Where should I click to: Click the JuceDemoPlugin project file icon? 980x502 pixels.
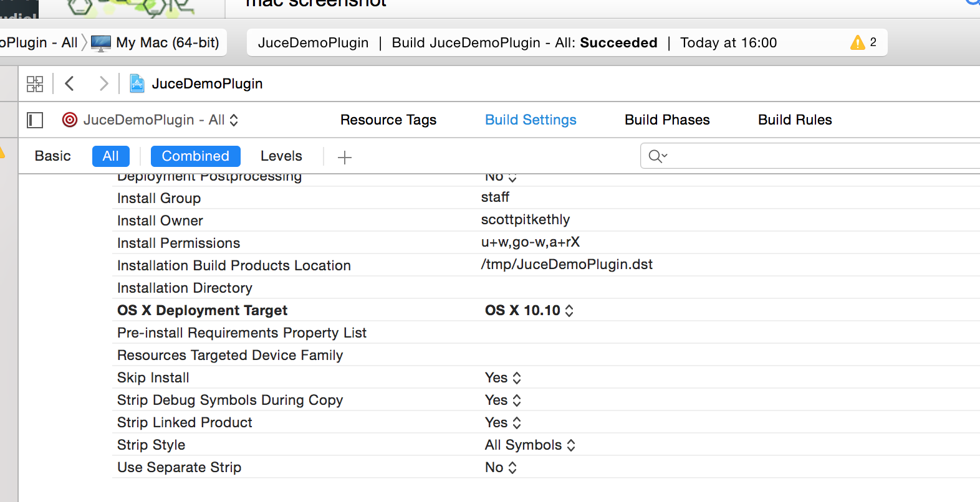(x=137, y=83)
